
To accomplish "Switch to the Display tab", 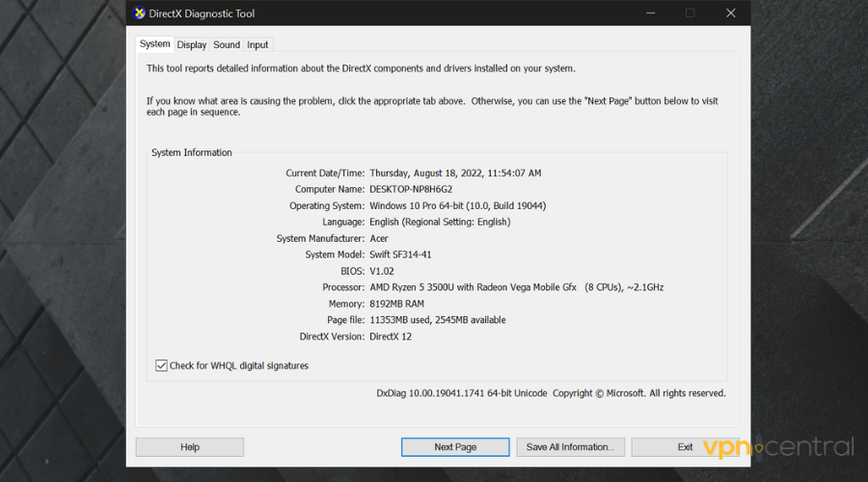I will coord(191,44).
